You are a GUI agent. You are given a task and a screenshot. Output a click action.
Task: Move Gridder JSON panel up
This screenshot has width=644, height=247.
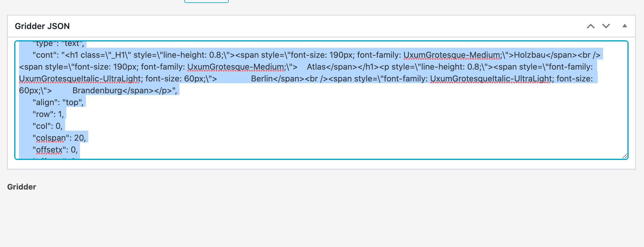(591, 26)
